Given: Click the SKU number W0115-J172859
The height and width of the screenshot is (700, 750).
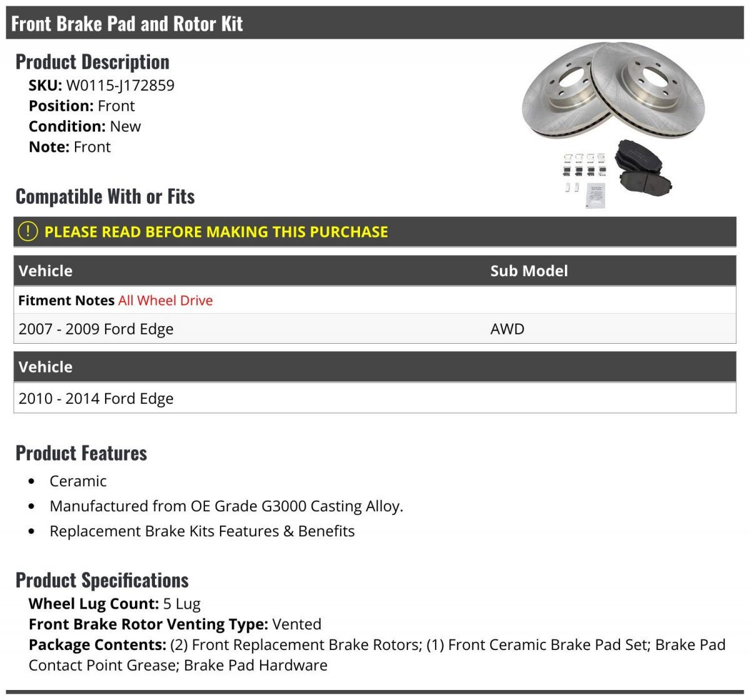Looking at the screenshot, I should (120, 86).
